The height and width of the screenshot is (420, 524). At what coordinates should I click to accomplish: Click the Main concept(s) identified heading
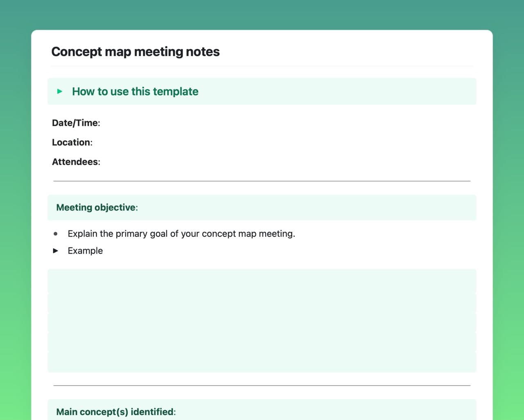tap(115, 411)
